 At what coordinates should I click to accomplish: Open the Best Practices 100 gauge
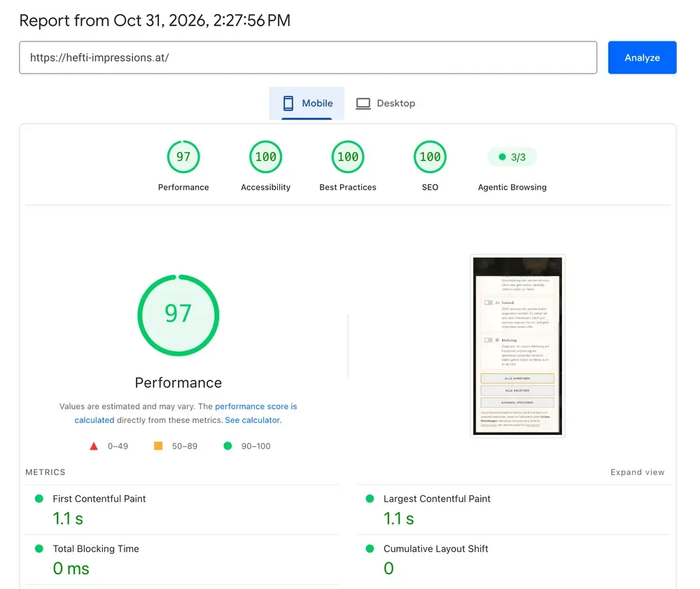click(x=348, y=157)
